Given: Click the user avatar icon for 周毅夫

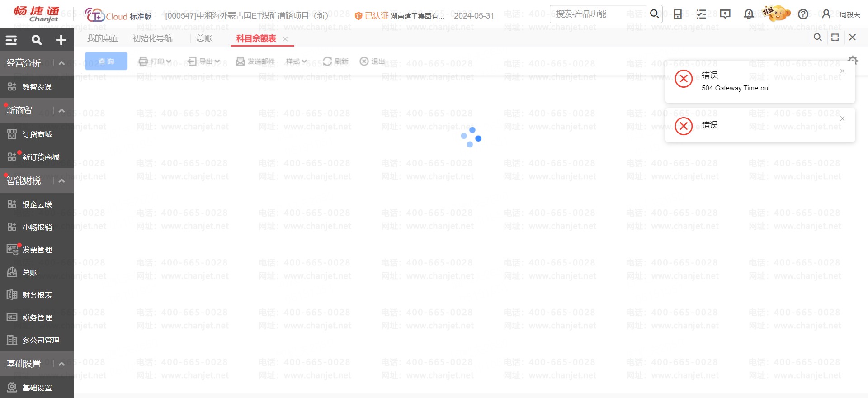Looking at the screenshot, I should click(x=826, y=14).
